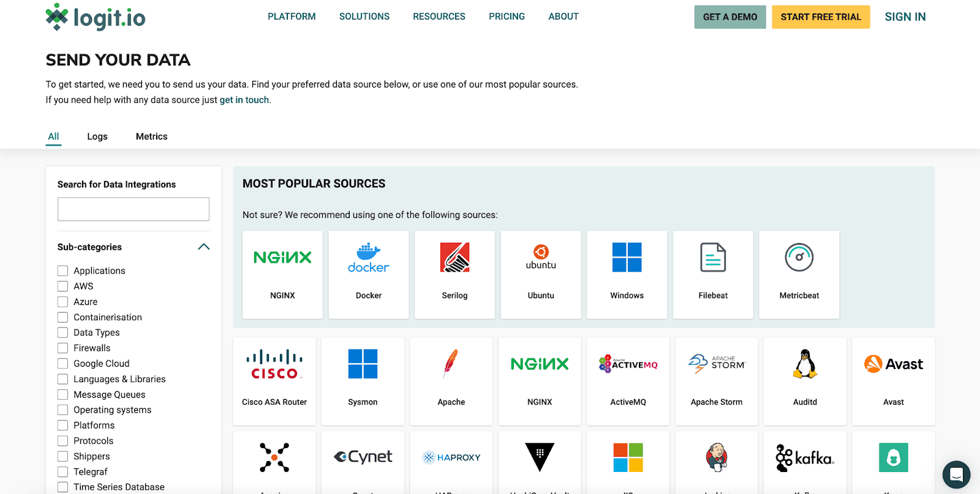Image resolution: width=980 pixels, height=494 pixels.
Task: Enable the Protocols filter
Action: [x=62, y=441]
